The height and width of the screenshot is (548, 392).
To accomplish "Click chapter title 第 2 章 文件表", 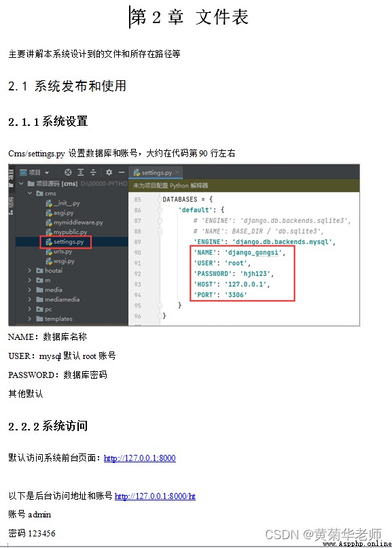I will (190, 17).
